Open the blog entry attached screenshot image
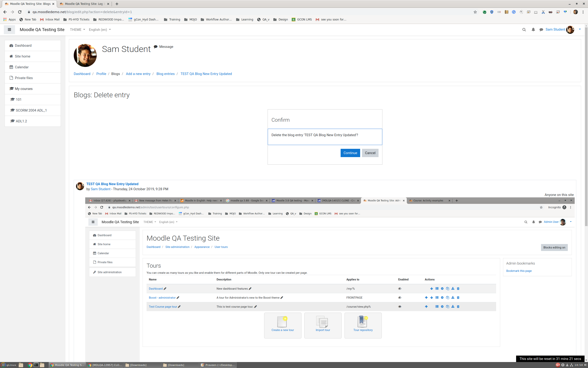 (330, 280)
